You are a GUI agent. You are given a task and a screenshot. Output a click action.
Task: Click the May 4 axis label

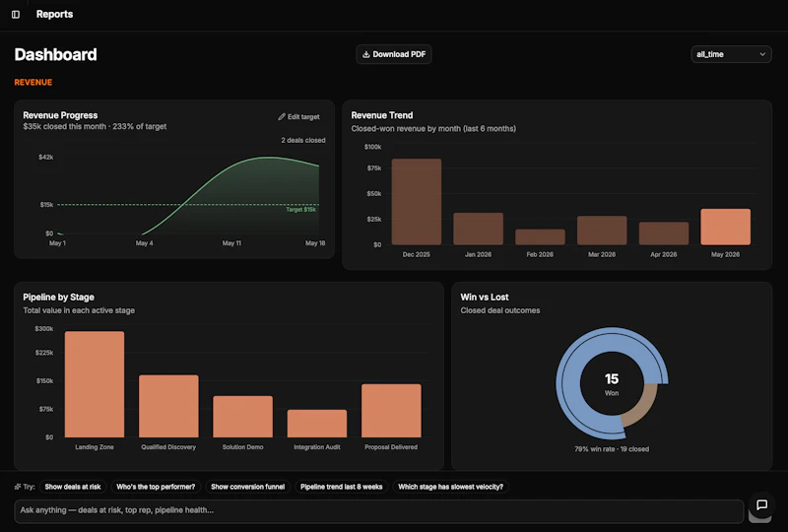coord(144,243)
